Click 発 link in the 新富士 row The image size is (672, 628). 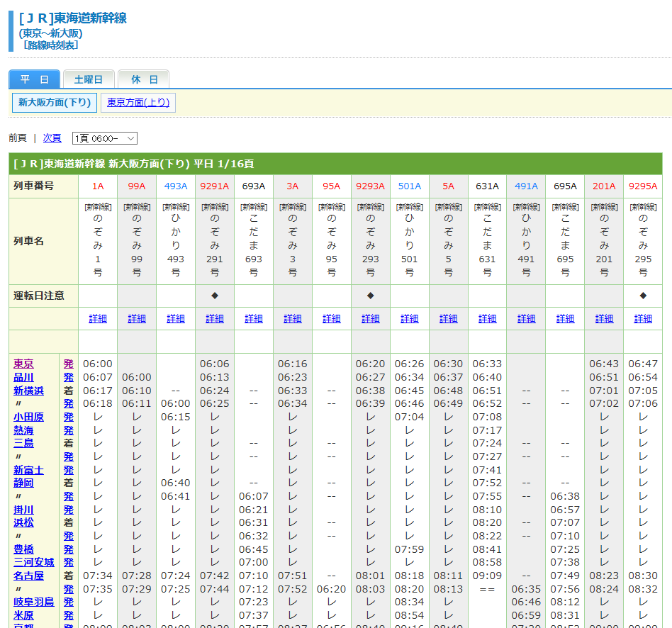[x=69, y=470]
